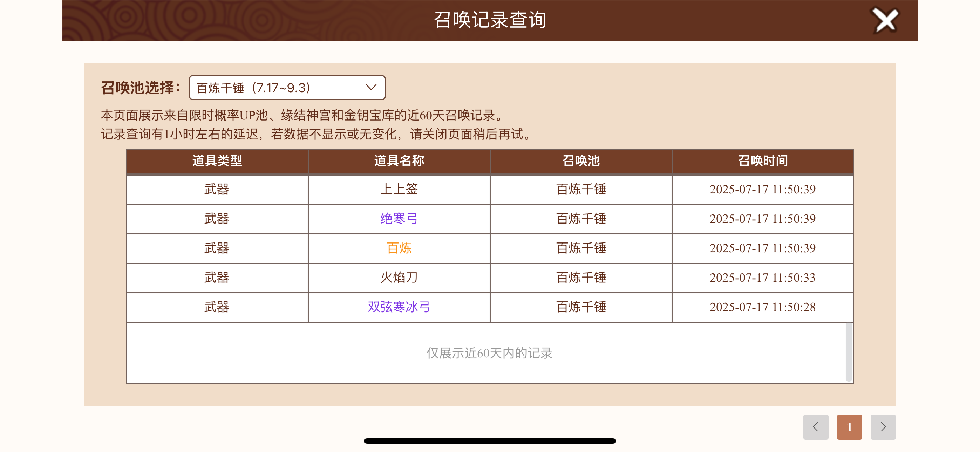The width and height of the screenshot is (980, 452).
Task: Go to the next records page
Action: coord(883,427)
